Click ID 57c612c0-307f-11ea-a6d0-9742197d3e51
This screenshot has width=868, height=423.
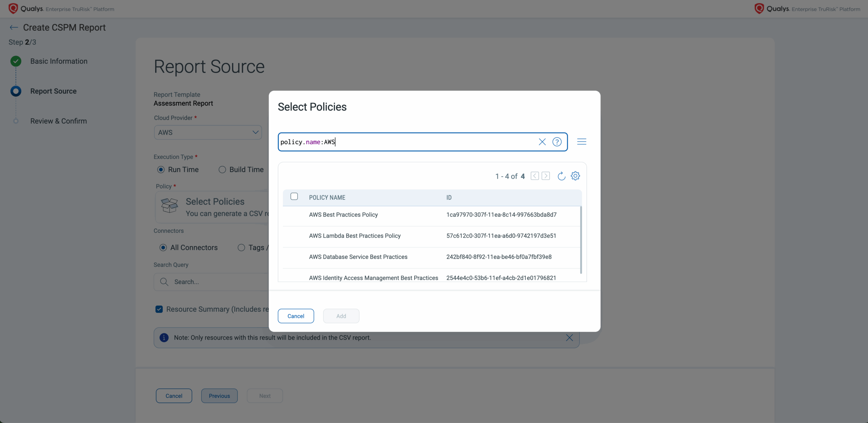(501, 236)
